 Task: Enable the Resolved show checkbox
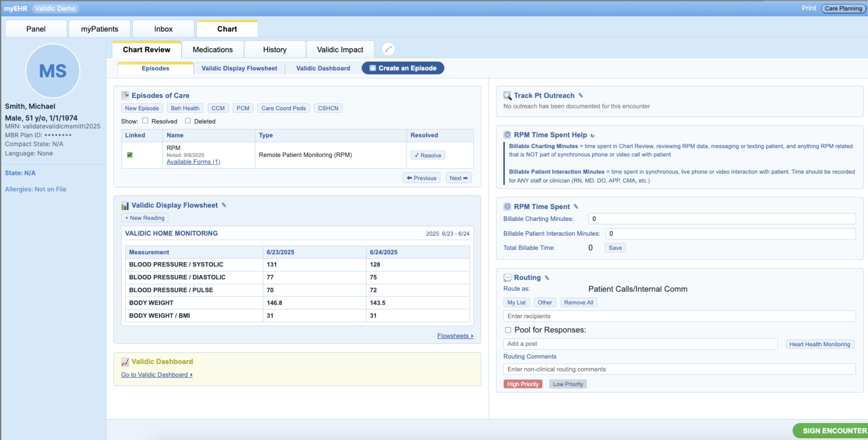(145, 121)
